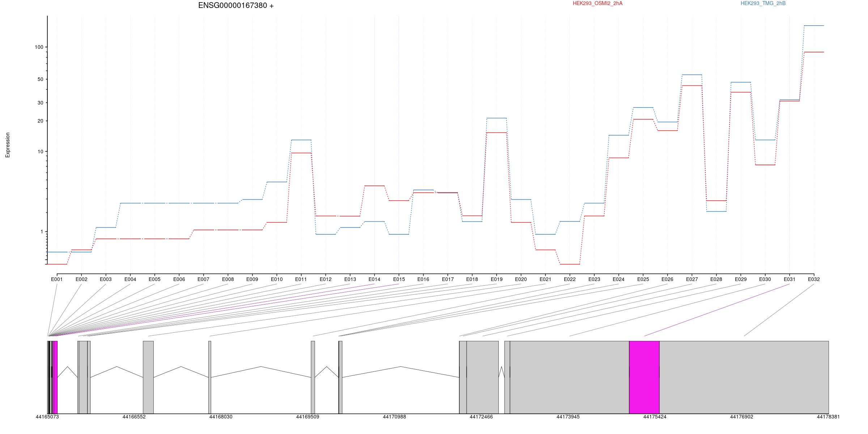868x434 pixels.
Task: Click y-axis tick value 100
Action: (39, 47)
